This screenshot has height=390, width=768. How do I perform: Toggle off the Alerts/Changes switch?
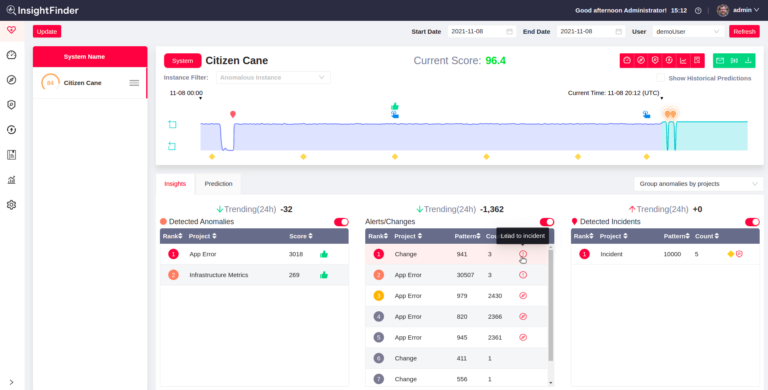(547, 222)
